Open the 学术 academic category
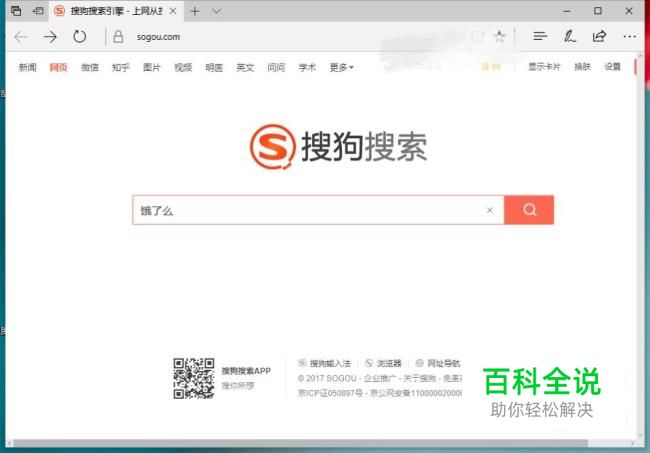The width and height of the screenshot is (650, 453). click(307, 67)
